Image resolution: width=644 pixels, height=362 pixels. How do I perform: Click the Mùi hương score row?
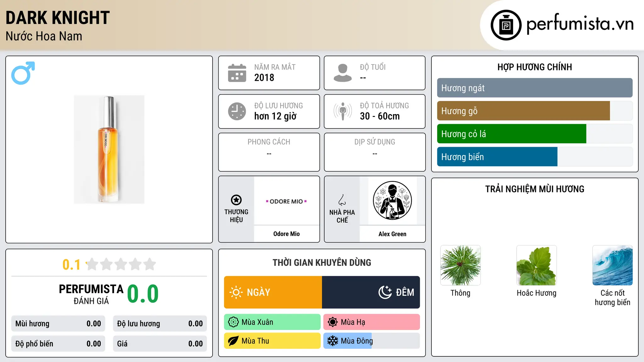tap(58, 324)
